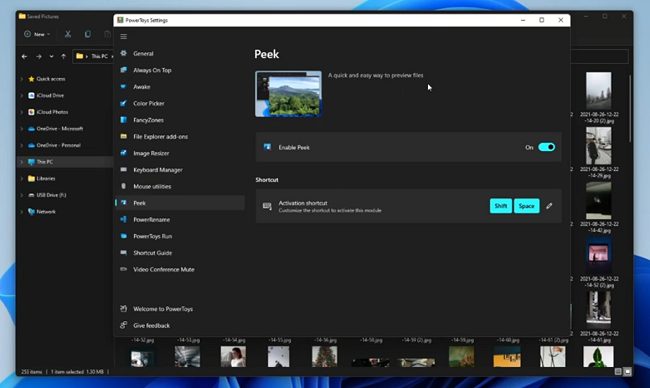The width and height of the screenshot is (650, 388).
Task: Expand OneDrive - Microsoft tree node
Action: [x=22, y=129]
